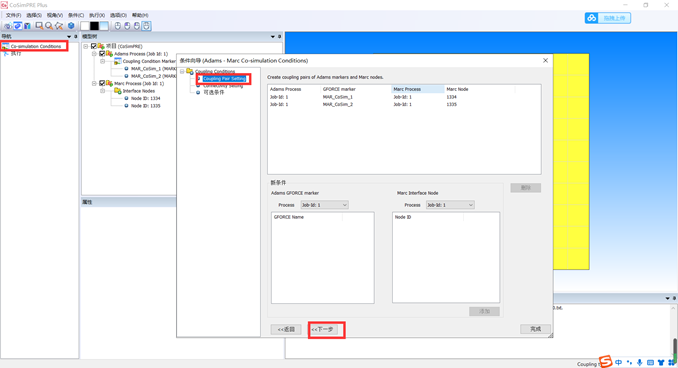Collapse Coupling Conditions node in wizard tree
678x368 pixels.
[182, 71]
